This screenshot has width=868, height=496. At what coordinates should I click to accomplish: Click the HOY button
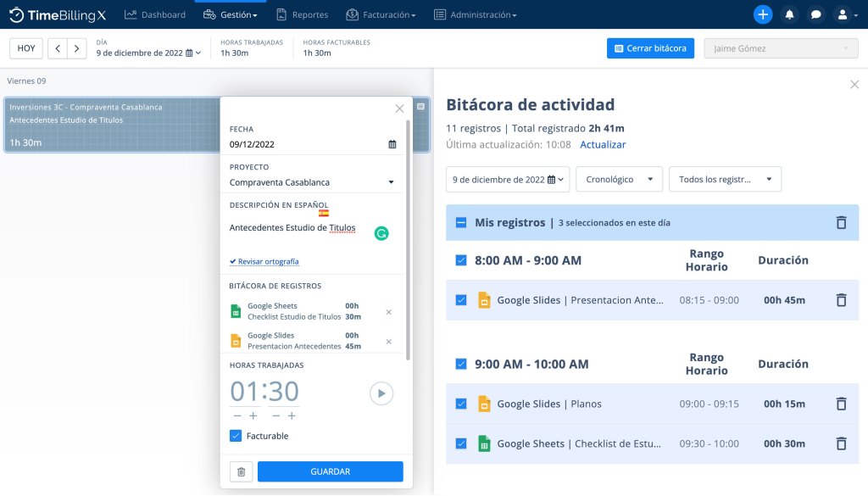point(26,48)
